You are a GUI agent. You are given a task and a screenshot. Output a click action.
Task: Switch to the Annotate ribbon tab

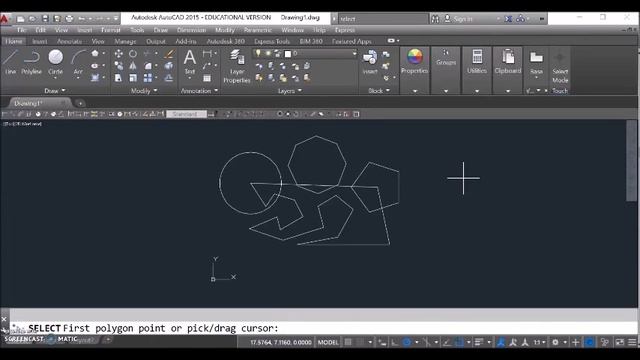pyautogui.click(x=69, y=41)
